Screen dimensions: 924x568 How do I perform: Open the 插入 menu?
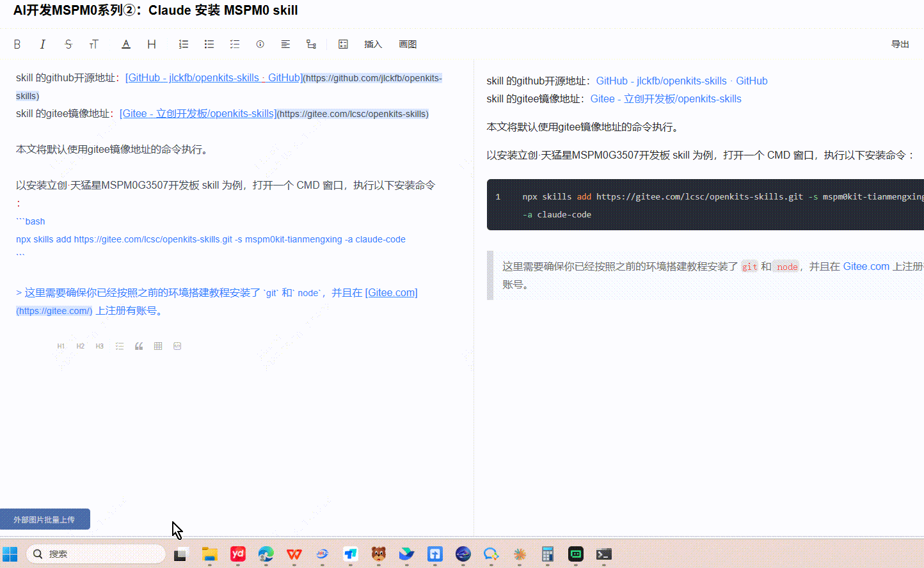pos(373,44)
